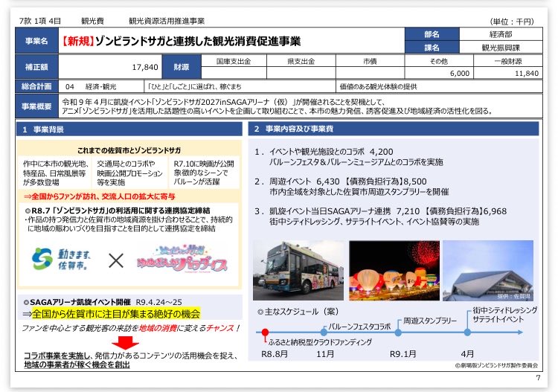Screen dimensions: 558x392
Task: Click the 観光振興課 cell
Action: pos(501,48)
